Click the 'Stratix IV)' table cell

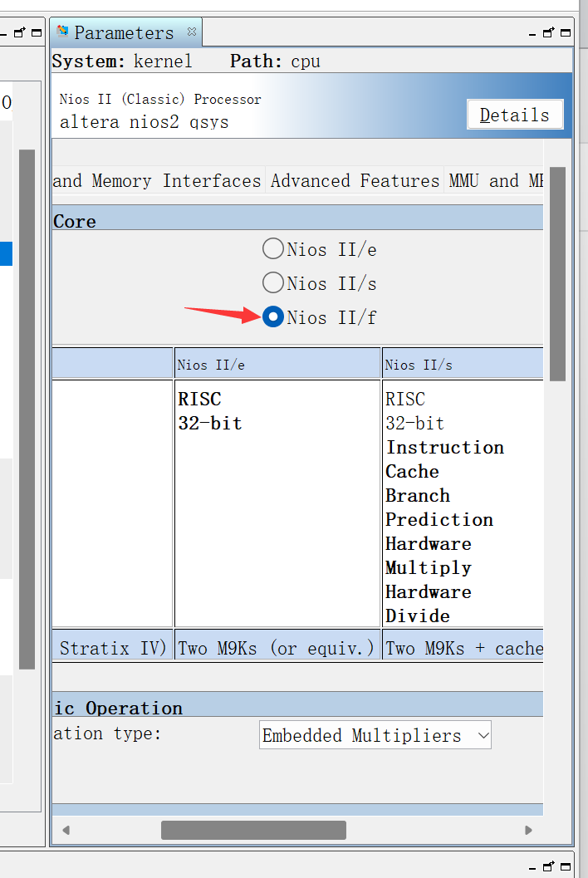[x=113, y=645]
